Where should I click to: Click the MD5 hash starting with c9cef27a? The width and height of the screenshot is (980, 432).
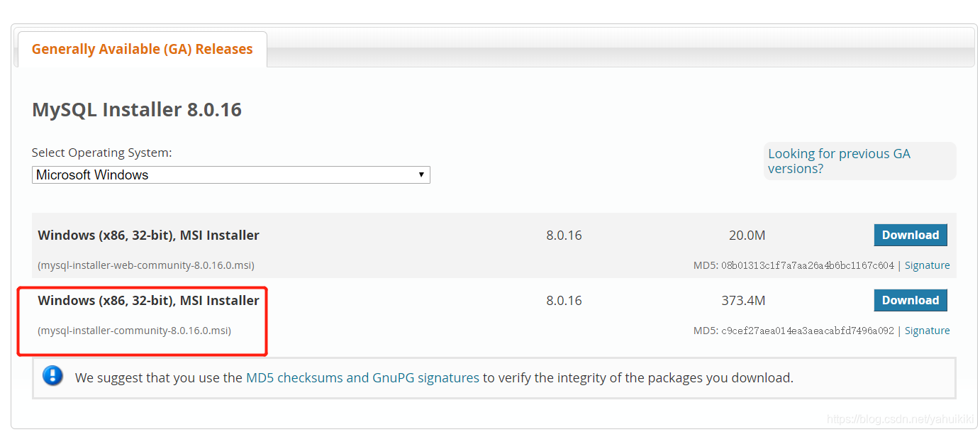point(808,331)
